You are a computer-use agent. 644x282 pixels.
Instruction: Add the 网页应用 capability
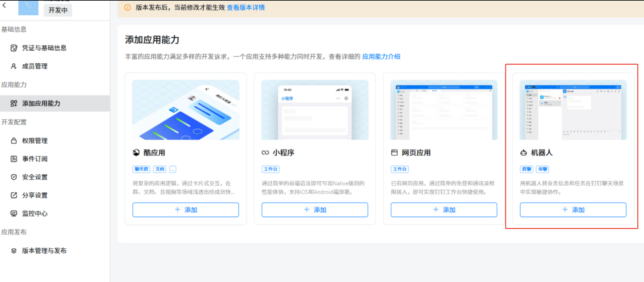444,210
